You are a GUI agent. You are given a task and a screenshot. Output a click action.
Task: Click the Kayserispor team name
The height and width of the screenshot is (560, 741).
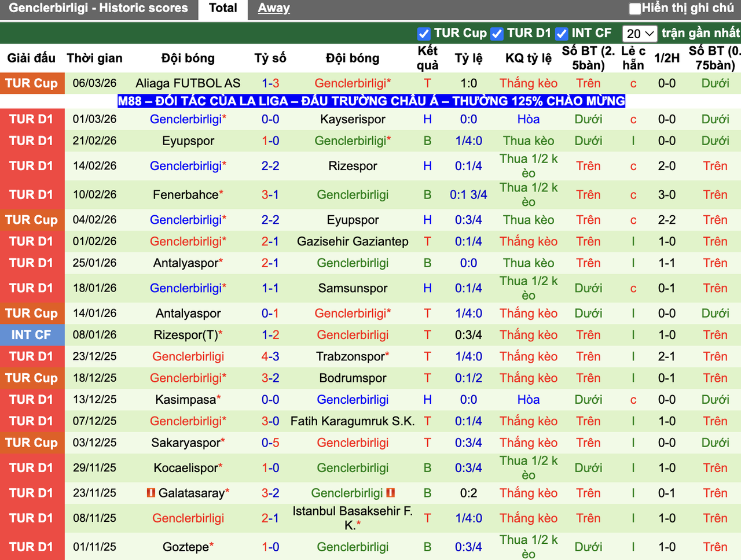(x=353, y=119)
